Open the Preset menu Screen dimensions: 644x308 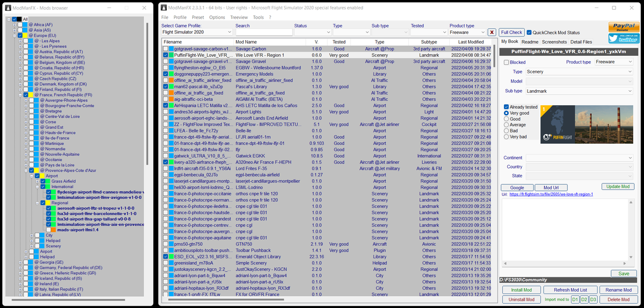[197, 17]
